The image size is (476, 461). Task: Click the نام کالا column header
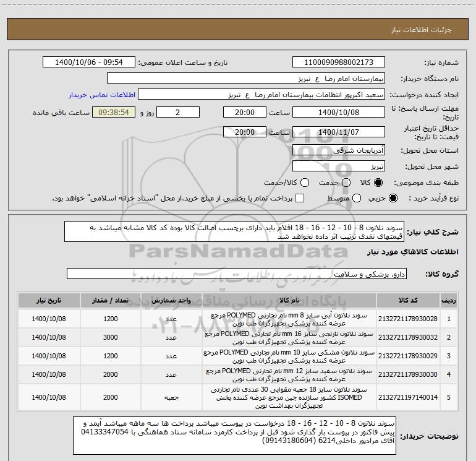pyautogui.click(x=289, y=301)
